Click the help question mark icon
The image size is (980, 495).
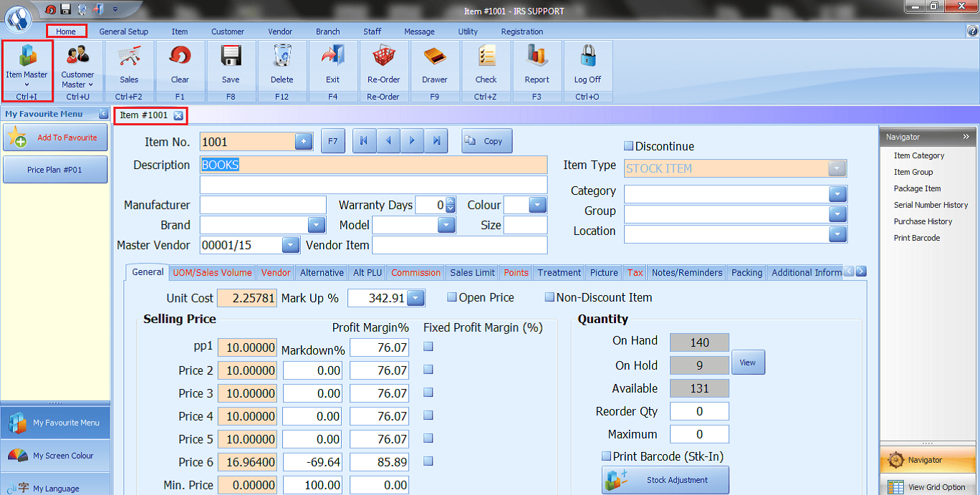point(972,32)
